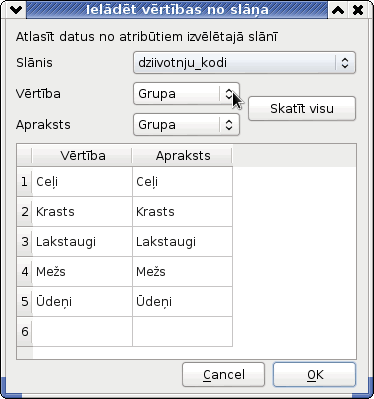This screenshot has height=399, width=374.
Task: Select row header number 3
Action: (24, 242)
